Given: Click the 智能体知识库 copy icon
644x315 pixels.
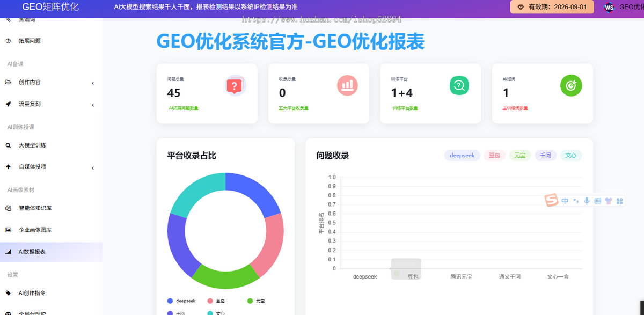Looking at the screenshot, I should [x=8, y=208].
